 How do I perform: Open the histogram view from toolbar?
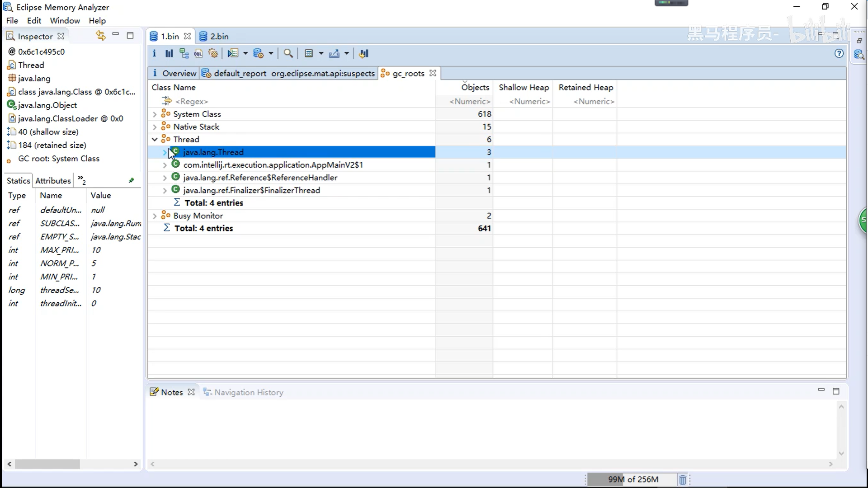[169, 53]
